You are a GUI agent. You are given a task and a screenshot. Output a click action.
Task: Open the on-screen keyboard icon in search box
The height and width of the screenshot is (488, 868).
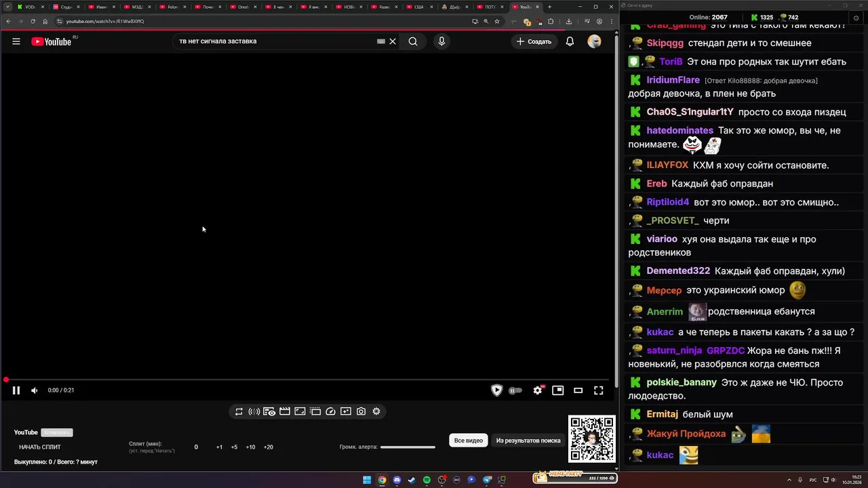[x=381, y=41]
